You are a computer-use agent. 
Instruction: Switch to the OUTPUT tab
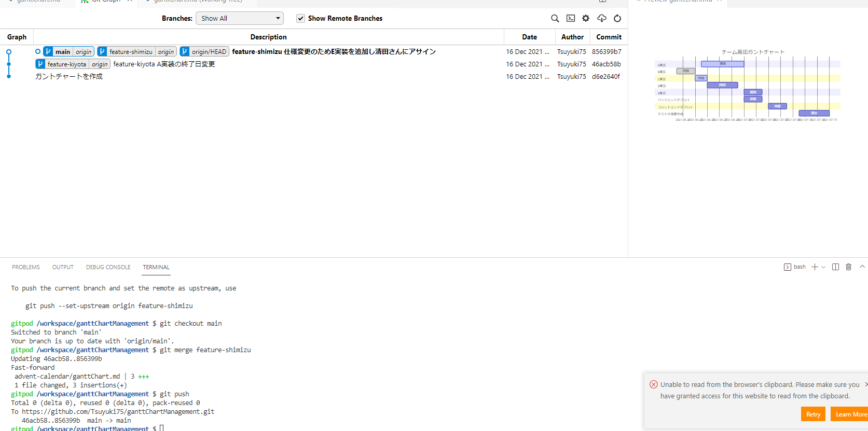(63, 267)
